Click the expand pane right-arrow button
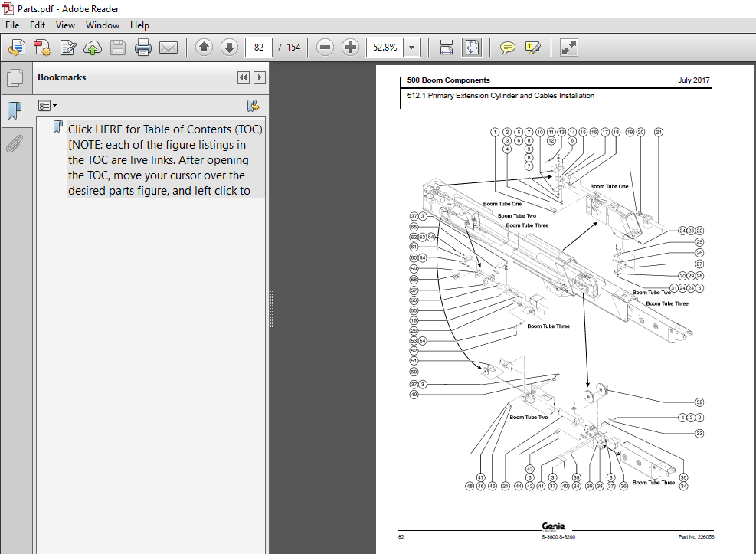Screen dimensions: 756x554 point(260,77)
